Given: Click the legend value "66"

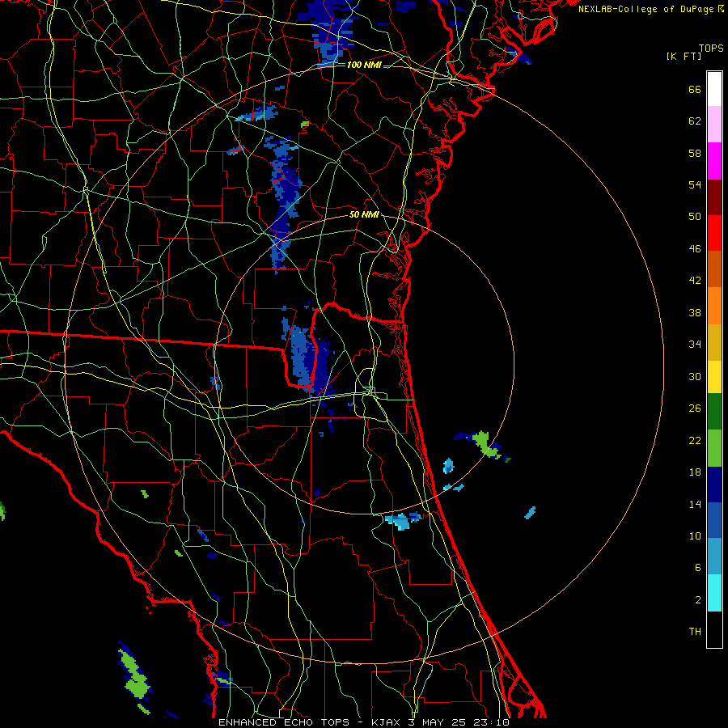Looking at the screenshot, I should [x=695, y=90].
